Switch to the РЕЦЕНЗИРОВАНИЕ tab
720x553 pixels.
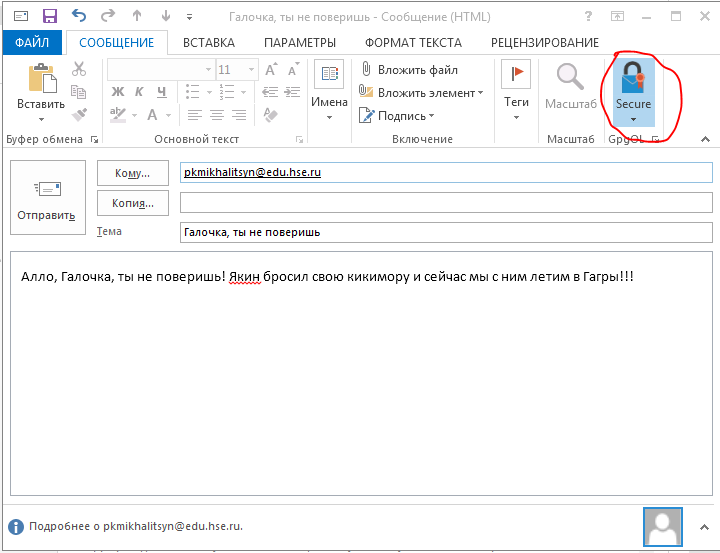545,43
